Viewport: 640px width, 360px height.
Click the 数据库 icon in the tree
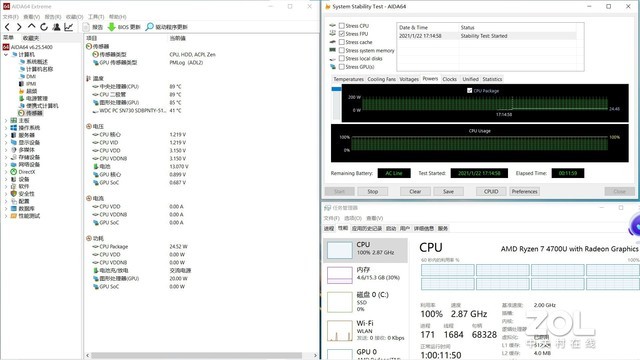click(13, 209)
